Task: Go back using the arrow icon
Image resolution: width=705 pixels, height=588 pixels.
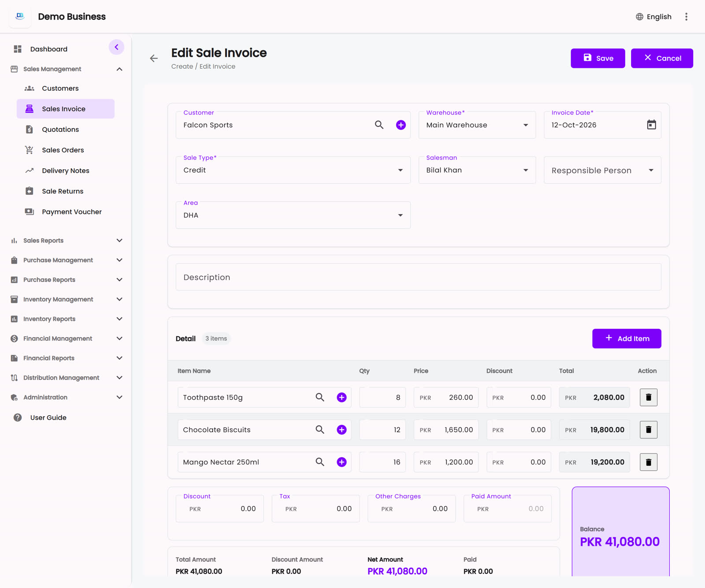Action: 154,58
